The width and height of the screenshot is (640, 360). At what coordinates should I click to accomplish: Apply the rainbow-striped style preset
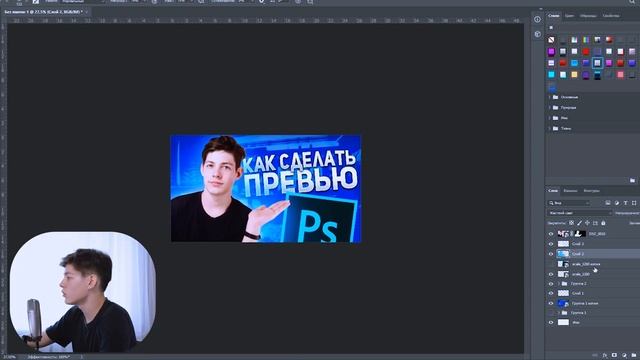586,40
